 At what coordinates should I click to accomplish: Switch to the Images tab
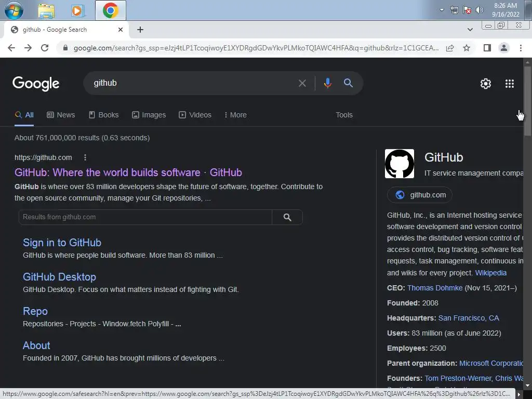149,115
